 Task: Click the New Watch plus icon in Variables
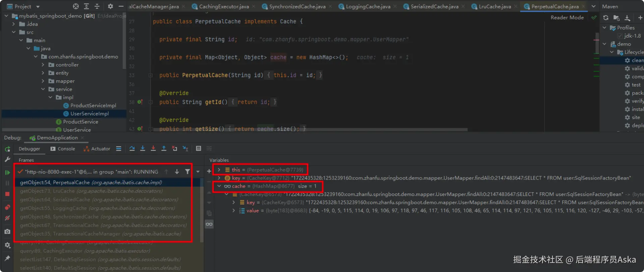pyautogui.click(x=209, y=171)
